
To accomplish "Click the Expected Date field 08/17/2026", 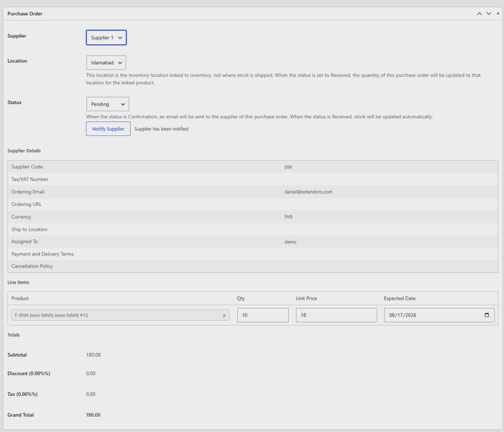I will (x=439, y=315).
